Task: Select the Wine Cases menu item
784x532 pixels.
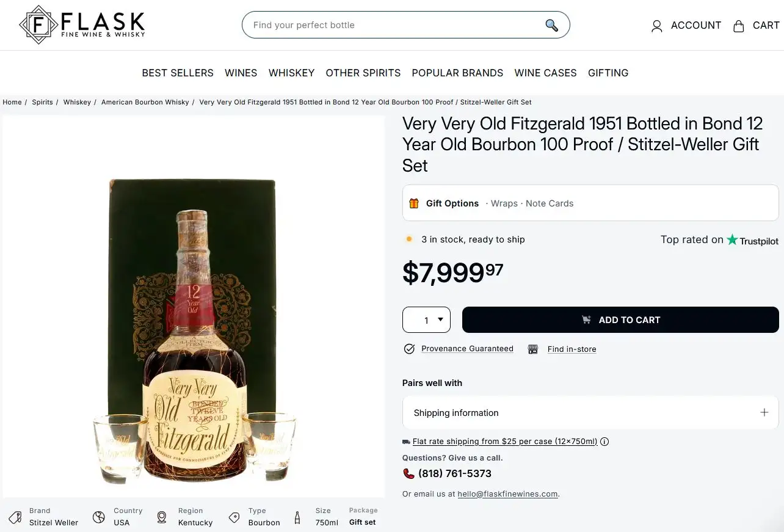Action: click(x=545, y=73)
